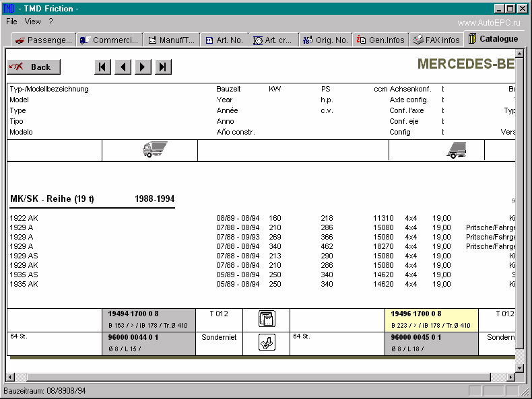
Task: Click the Achsenkonf. column header
Action: point(411,89)
